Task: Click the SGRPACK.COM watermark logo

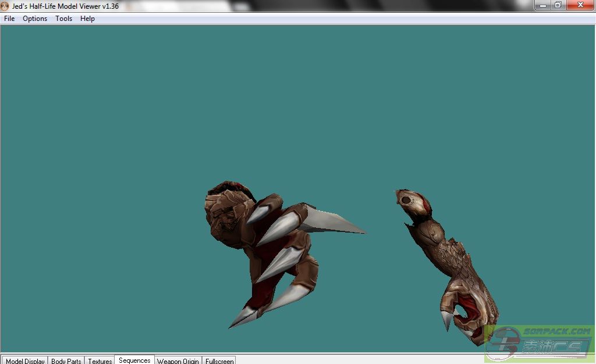Action: click(538, 343)
